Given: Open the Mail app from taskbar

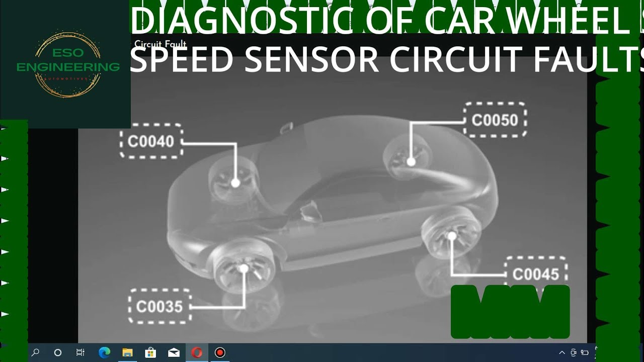Looking at the screenshot, I should [174, 352].
